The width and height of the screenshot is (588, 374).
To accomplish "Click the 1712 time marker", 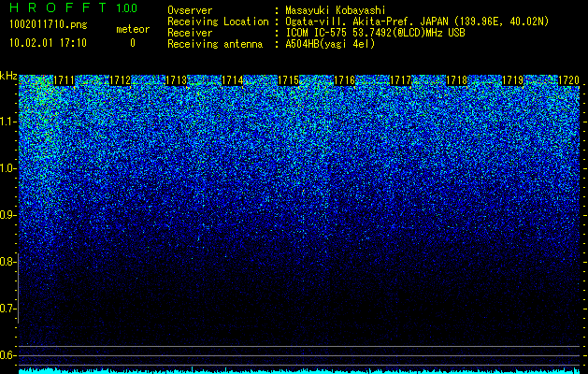I will point(120,80).
